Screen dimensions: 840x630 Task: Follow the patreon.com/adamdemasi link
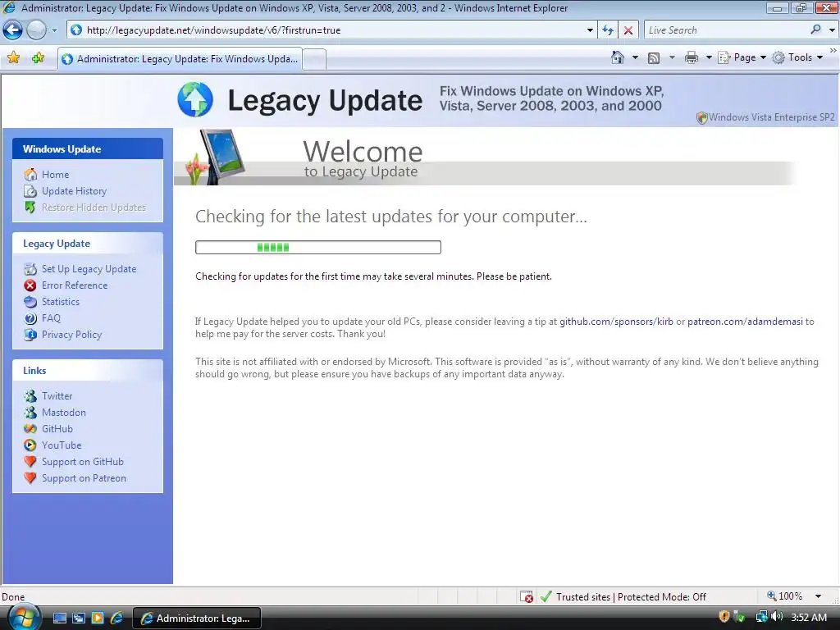745,322
